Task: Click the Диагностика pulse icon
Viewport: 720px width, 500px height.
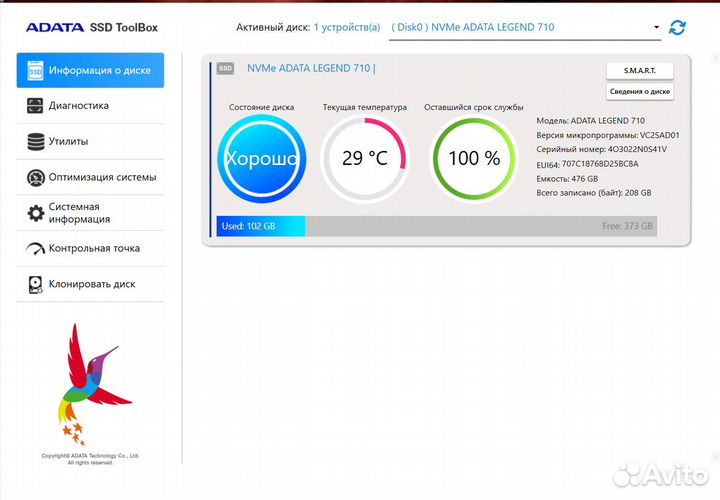Action: coord(36,106)
